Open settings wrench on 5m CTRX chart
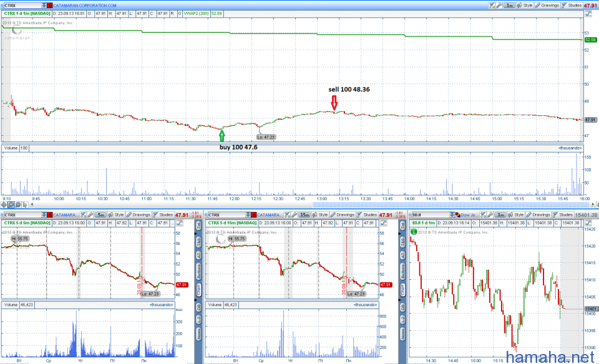The width and height of the screenshot is (599, 364). click(x=90, y=215)
